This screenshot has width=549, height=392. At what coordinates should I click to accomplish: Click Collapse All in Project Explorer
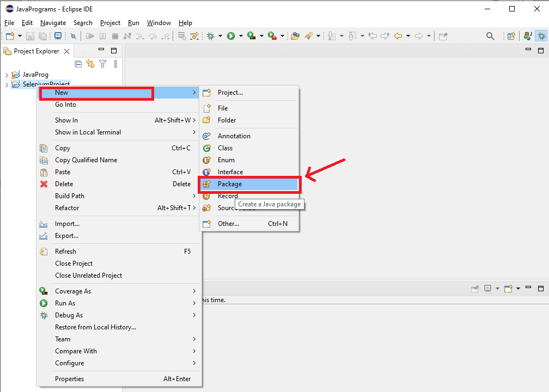pos(78,64)
